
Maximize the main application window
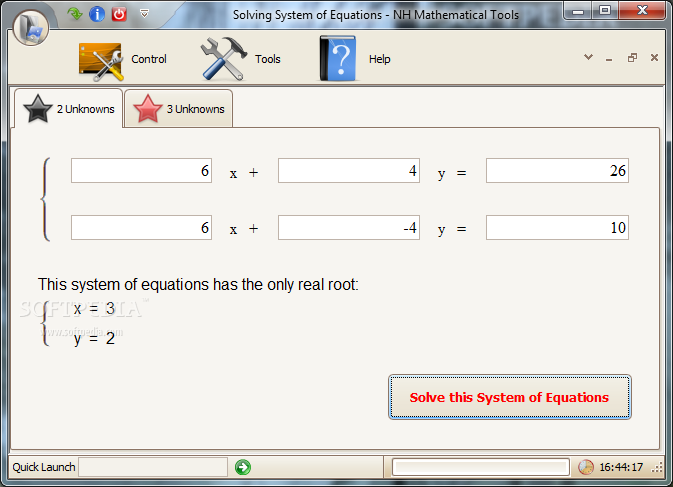click(x=605, y=11)
